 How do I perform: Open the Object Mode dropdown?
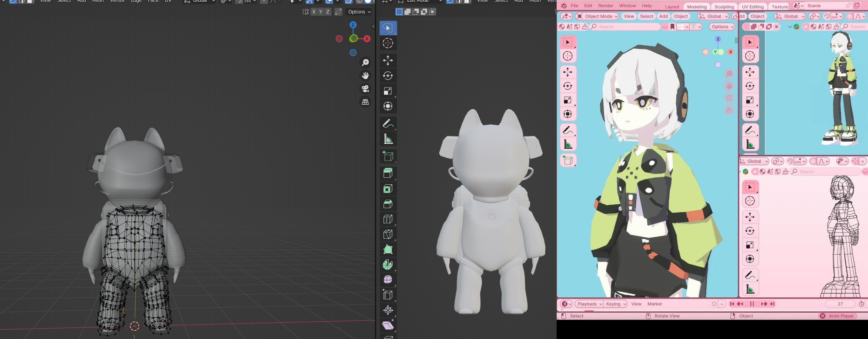(597, 16)
